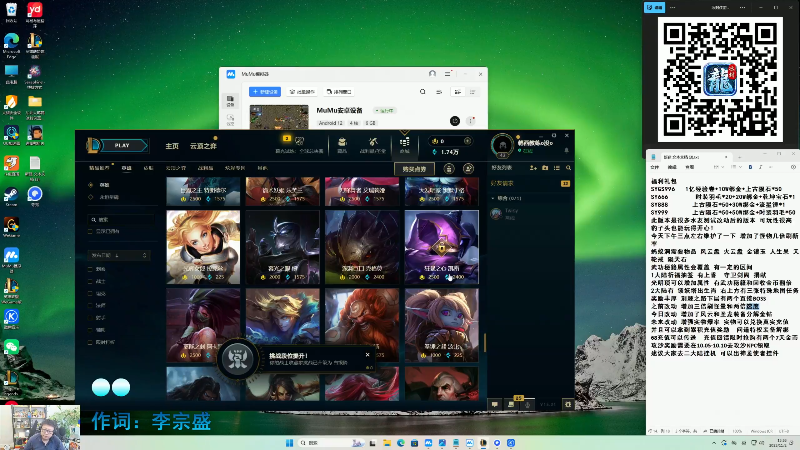Select the Poppy champion card with pigtails
Image resolution: width=800 pixels, height=450 pixels.
tap(442, 326)
